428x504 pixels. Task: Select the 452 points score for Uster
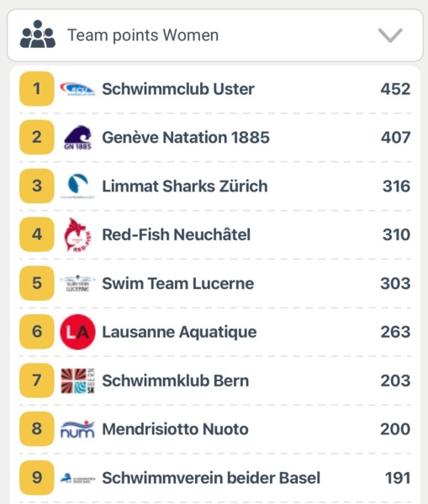pos(395,89)
